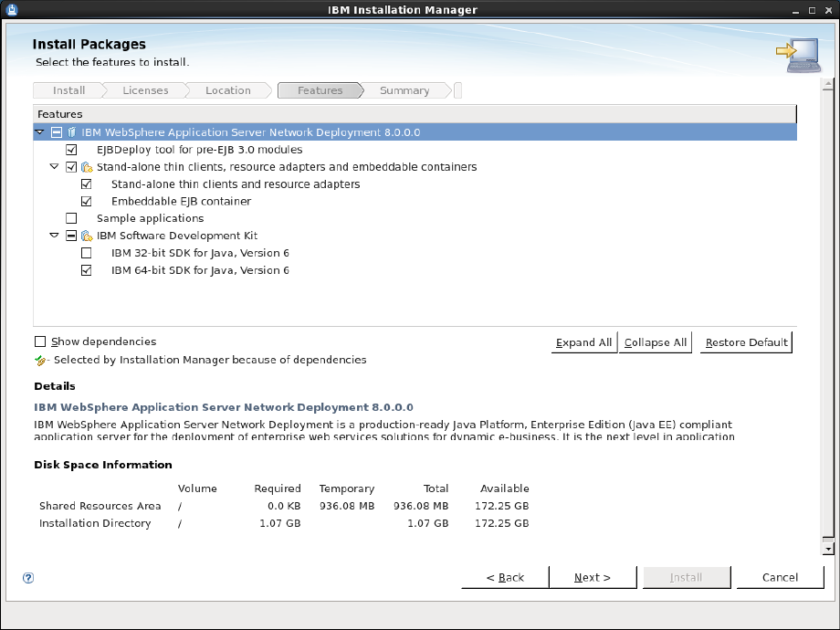Select the Sample applications row text
Viewport: 840px width, 630px height.
tap(150, 218)
